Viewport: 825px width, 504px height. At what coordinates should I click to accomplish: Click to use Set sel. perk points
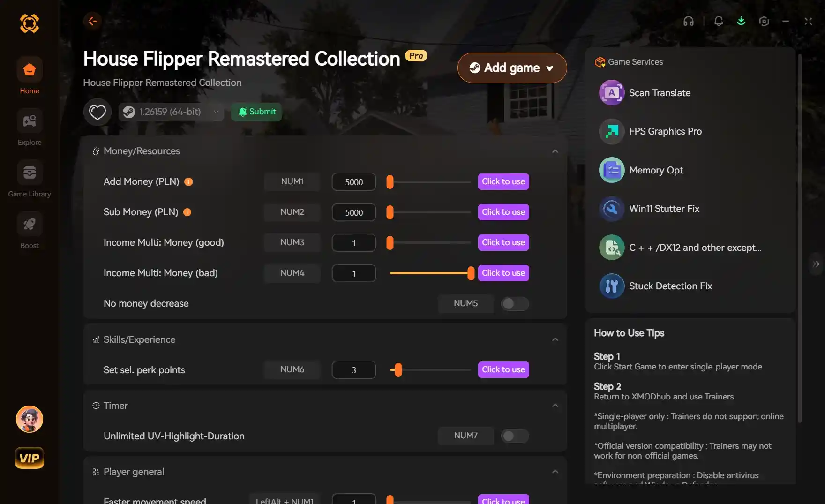(503, 369)
